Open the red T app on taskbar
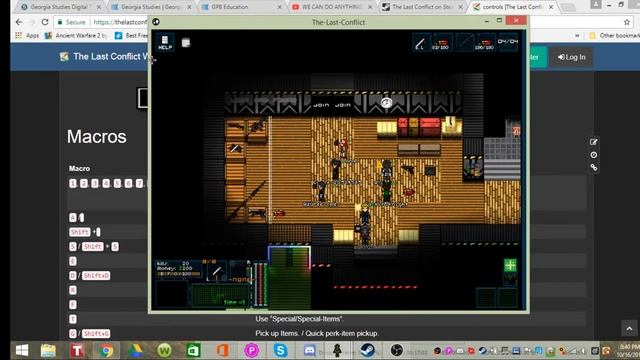640x360 pixels. point(77,350)
